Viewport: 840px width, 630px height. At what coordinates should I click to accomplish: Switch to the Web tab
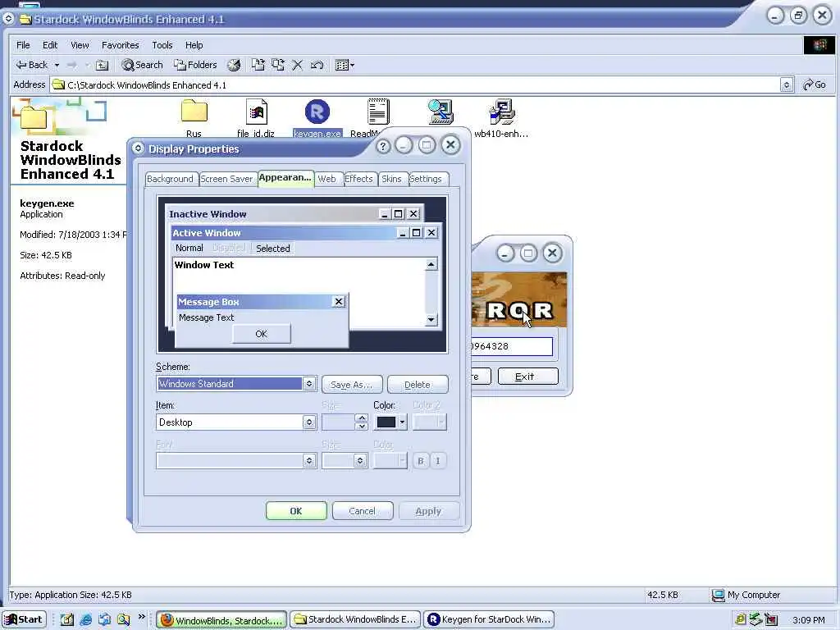tap(326, 179)
